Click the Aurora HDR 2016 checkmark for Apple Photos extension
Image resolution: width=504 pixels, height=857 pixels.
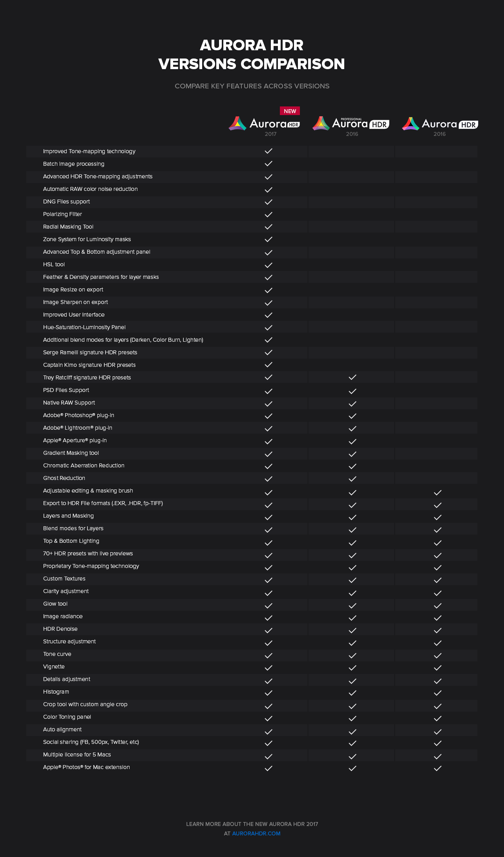[x=438, y=768]
